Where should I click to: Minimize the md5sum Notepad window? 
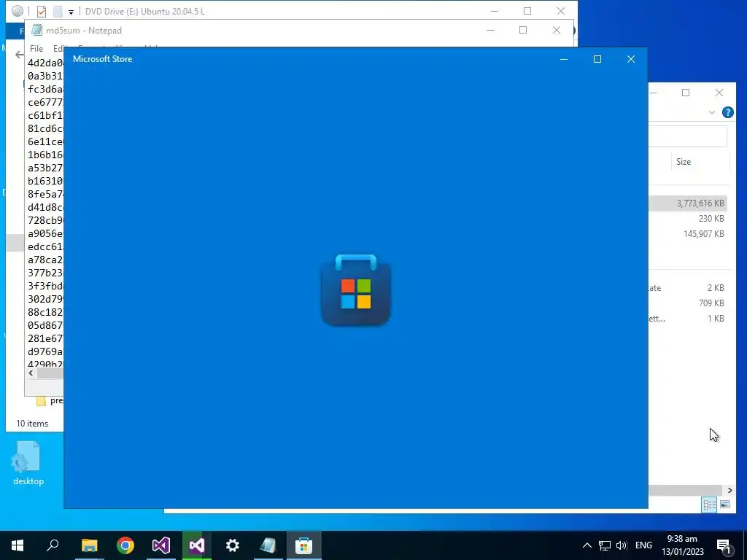click(x=489, y=30)
